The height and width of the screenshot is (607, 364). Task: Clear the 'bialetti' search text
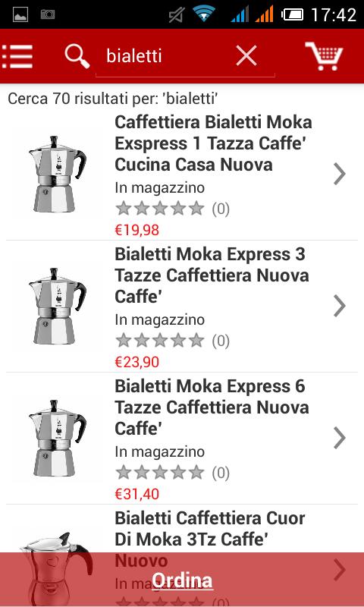point(246,56)
